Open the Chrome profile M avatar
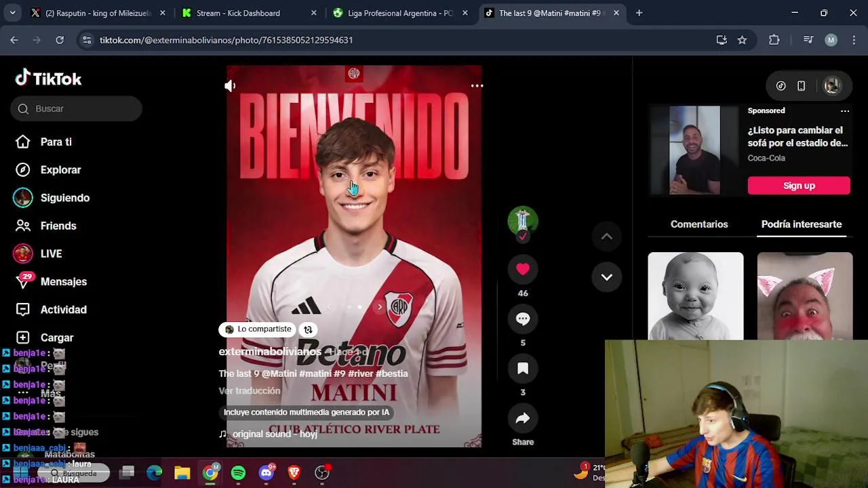The image size is (868, 488). click(x=831, y=40)
